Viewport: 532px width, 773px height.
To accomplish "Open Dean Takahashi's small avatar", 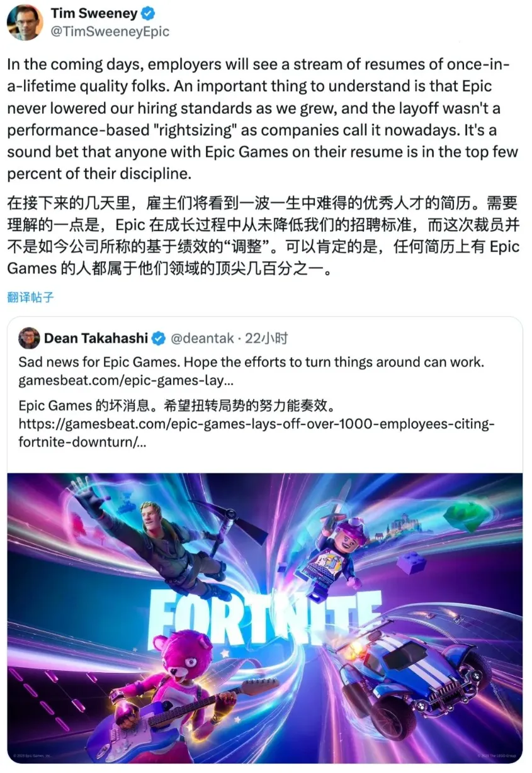I will coord(30,338).
